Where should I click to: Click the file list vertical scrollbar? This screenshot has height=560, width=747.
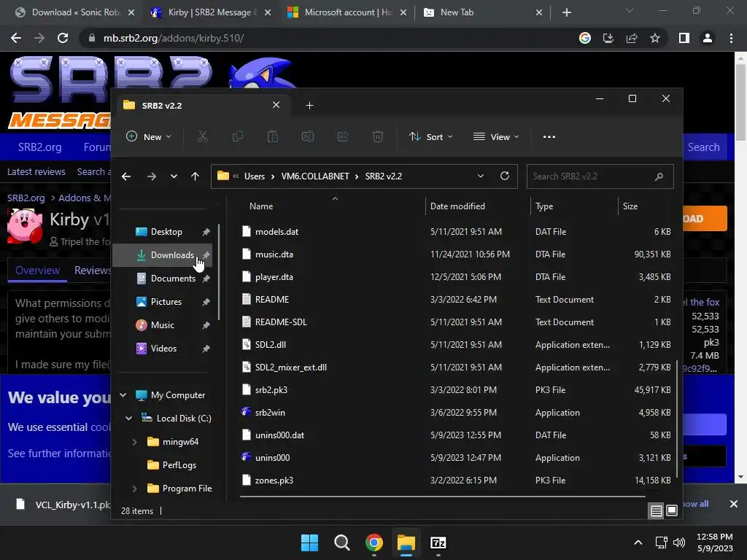pos(676,419)
